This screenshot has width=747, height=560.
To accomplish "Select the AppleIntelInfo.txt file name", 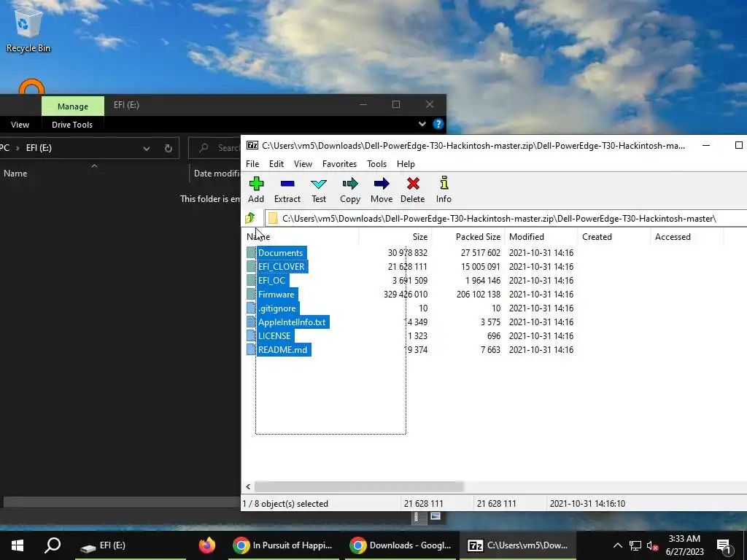I will [x=292, y=322].
